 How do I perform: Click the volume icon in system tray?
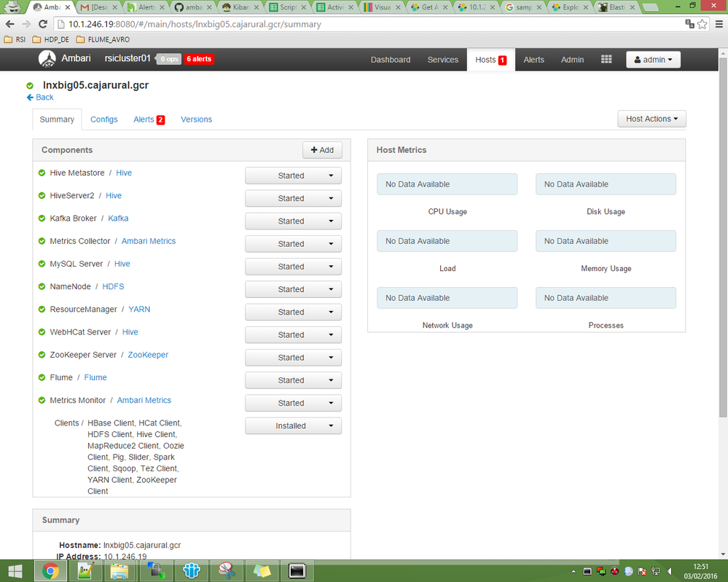pos(670,571)
